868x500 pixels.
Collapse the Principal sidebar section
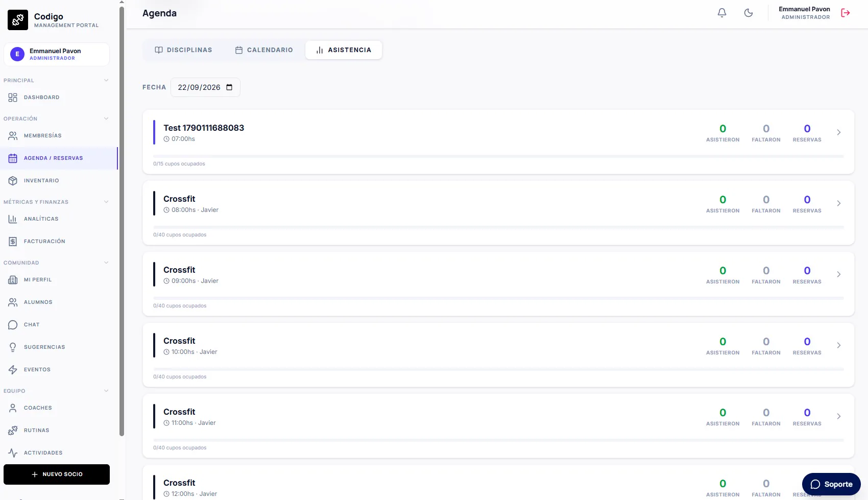point(106,80)
